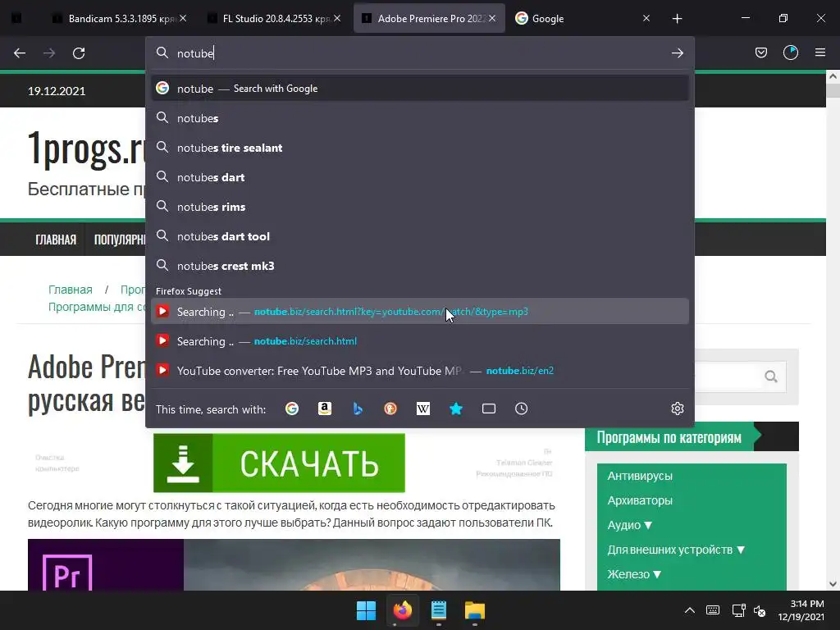Search open tabs using the tab icon
The height and width of the screenshot is (630, 840).
(489, 409)
